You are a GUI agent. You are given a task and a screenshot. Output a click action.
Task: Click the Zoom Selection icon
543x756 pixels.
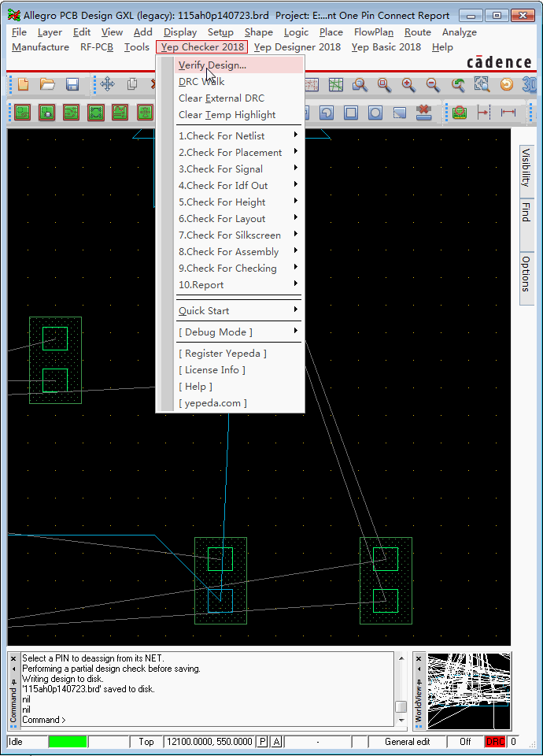(482, 85)
